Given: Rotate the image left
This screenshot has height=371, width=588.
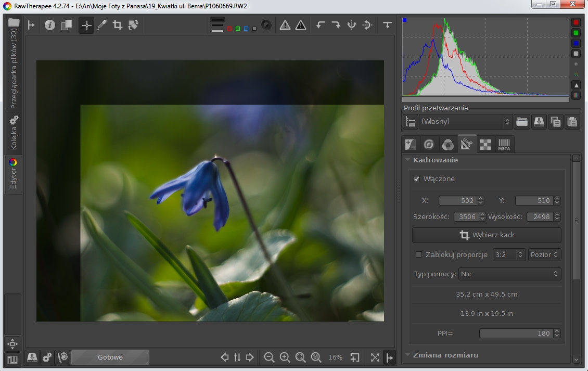Looking at the screenshot, I should [321, 25].
